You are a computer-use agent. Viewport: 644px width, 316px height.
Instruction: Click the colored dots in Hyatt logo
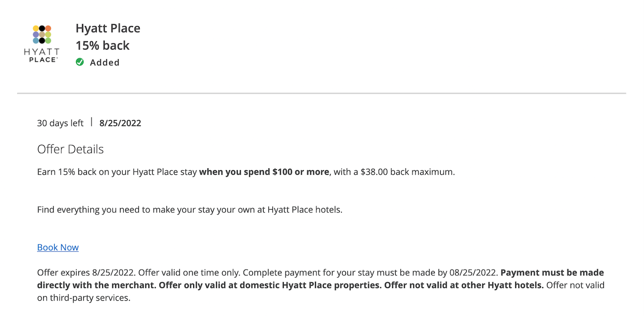coord(42,34)
